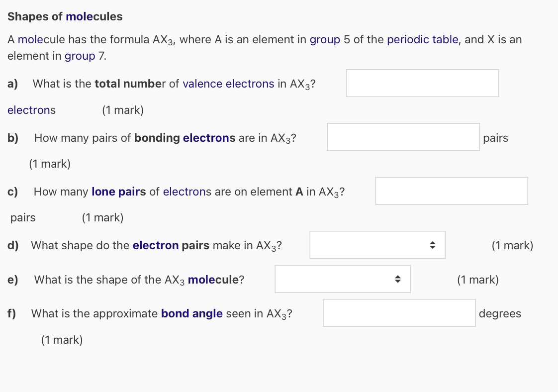Click the bonding electron pairs answer field
Viewport: 558px width, 392px height.
pos(403,137)
